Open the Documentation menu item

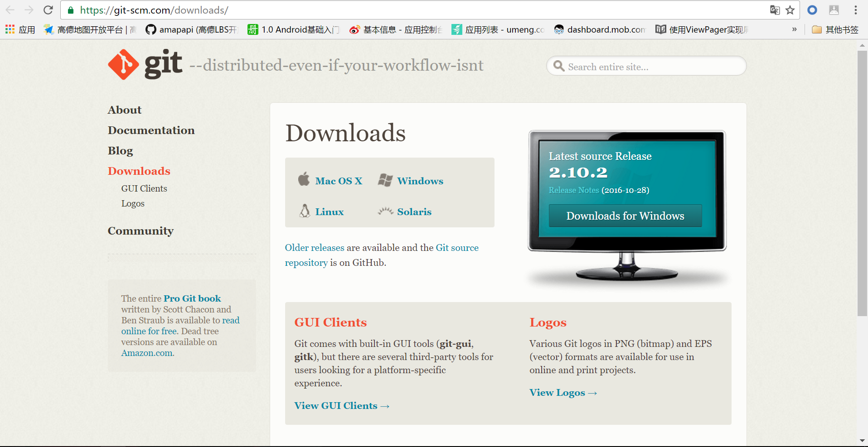coord(151,130)
